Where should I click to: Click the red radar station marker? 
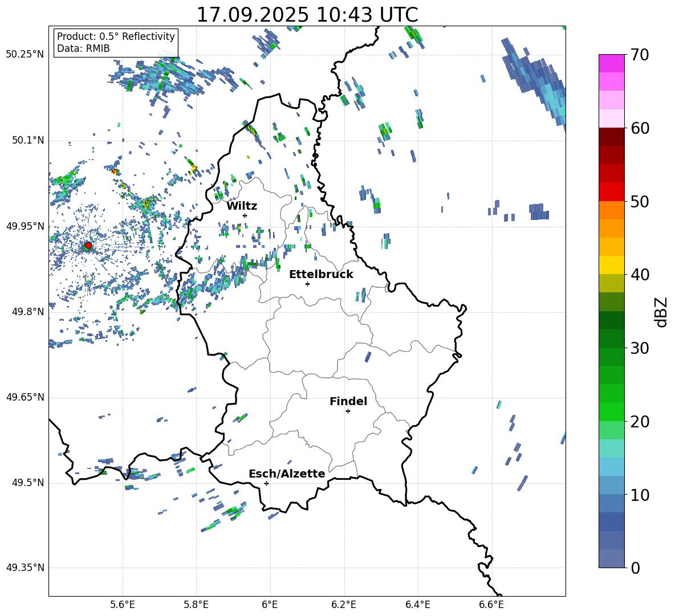(x=88, y=245)
